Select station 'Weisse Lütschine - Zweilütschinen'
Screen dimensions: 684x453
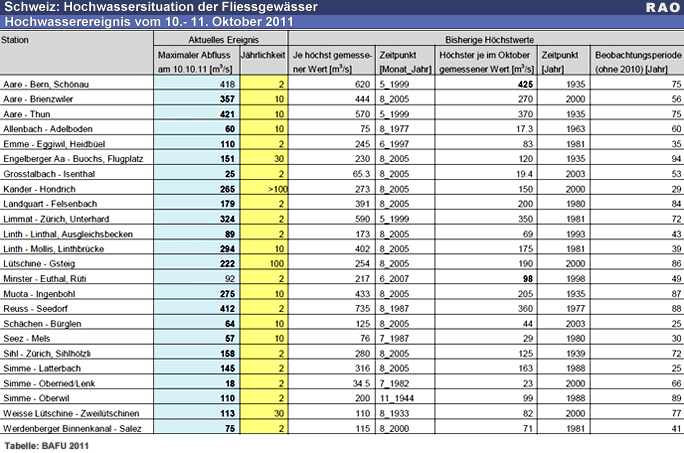72,413
